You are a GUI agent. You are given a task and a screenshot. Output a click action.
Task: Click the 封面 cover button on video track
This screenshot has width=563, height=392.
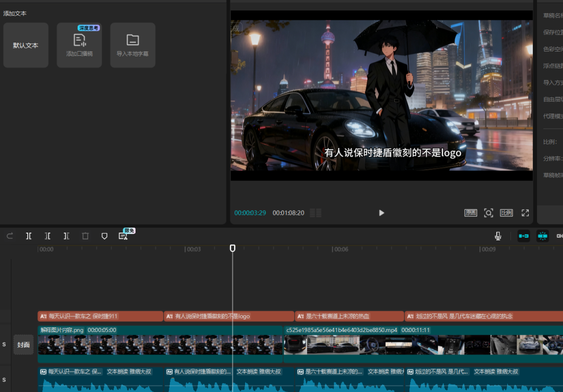23,345
